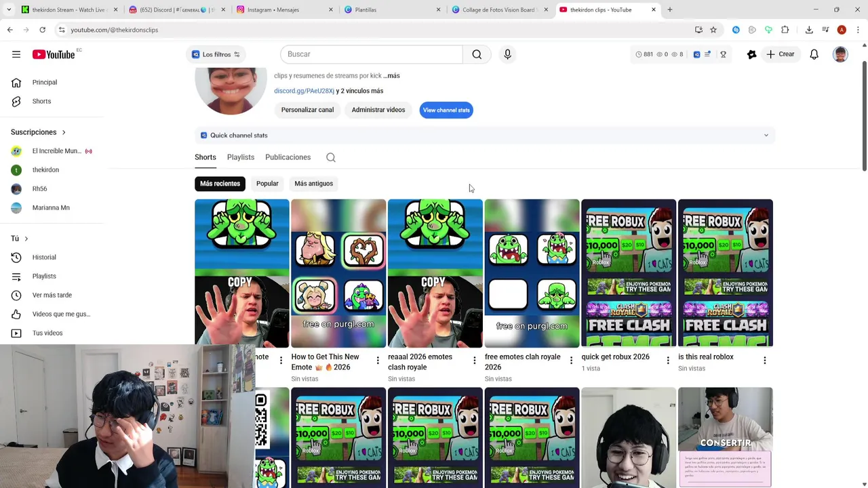This screenshot has height=488, width=868.
Task: Open 'quick get robux 2026' short thumbnail
Action: 629,273
